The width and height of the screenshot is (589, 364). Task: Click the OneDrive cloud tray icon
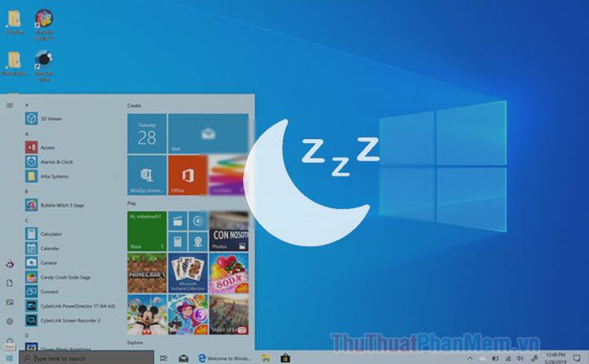point(482,358)
